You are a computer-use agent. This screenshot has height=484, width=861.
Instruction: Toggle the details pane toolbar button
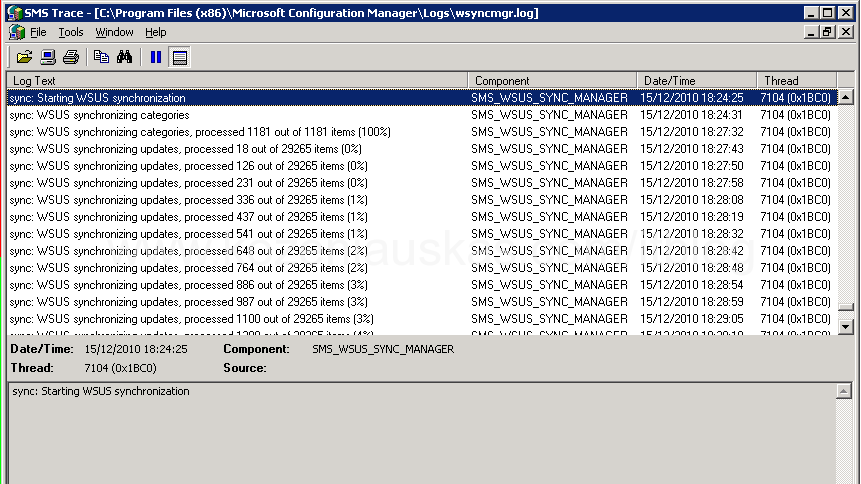(180, 57)
